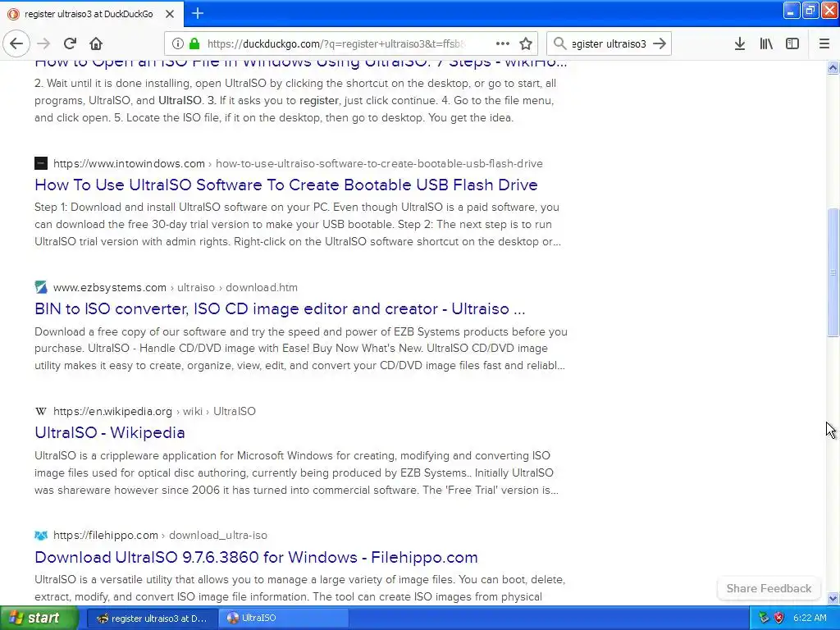Show site information icon in address bar

click(178, 43)
